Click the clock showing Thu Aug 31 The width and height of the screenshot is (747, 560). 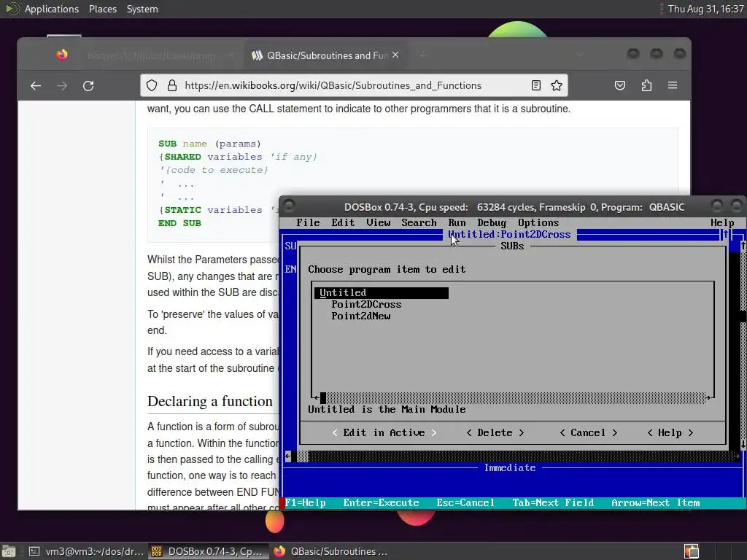point(705,9)
